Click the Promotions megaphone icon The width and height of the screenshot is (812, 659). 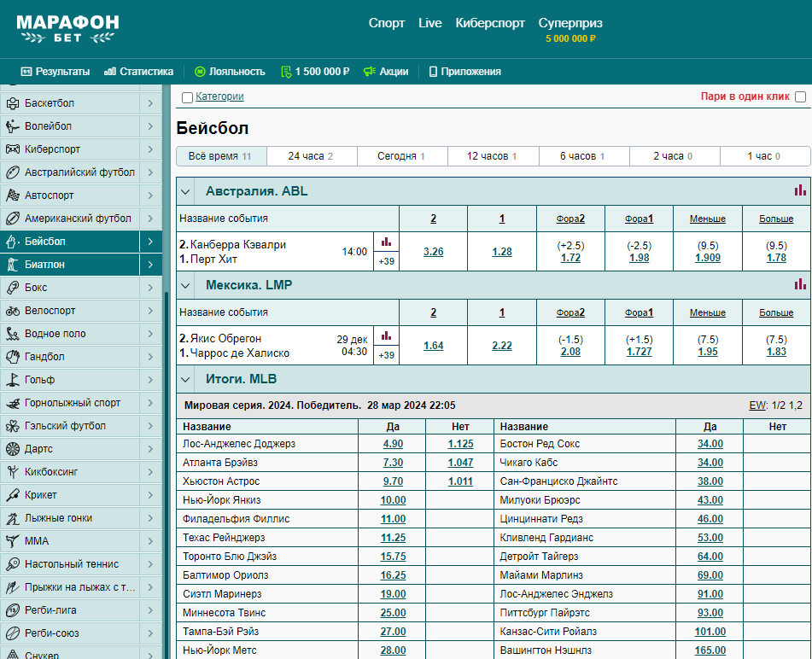pyautogui.click(x=369, y=72)
